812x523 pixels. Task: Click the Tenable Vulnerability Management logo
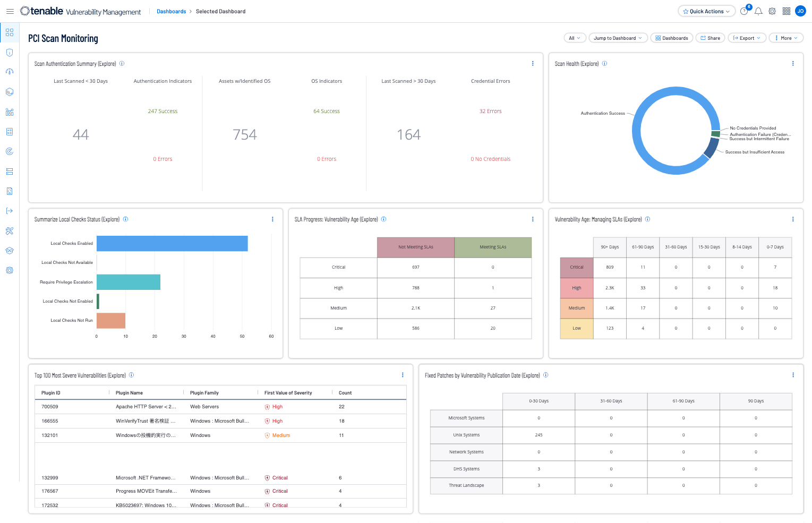pos(81,11)
